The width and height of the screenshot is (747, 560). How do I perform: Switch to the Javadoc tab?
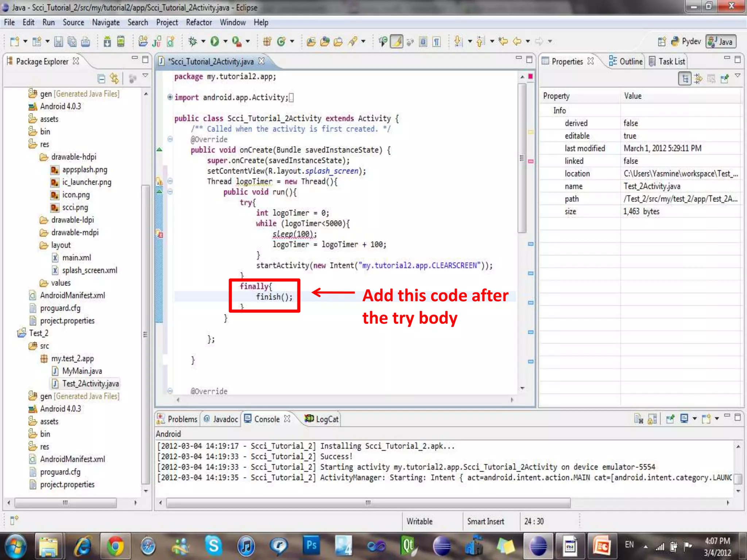coord(221,419)
